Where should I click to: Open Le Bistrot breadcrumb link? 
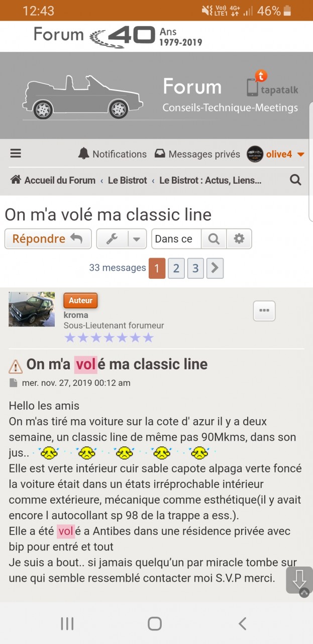pos(127,180)
